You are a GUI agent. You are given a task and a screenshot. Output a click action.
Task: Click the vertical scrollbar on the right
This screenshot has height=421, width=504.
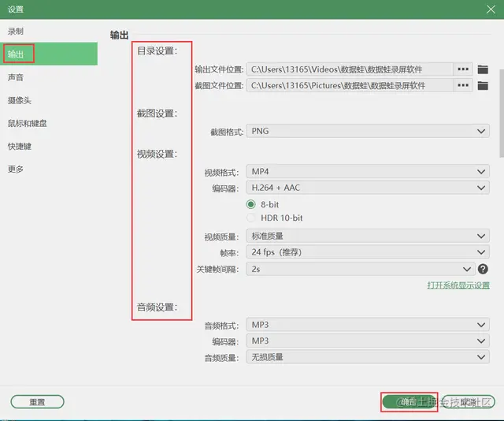click(502, 113)
